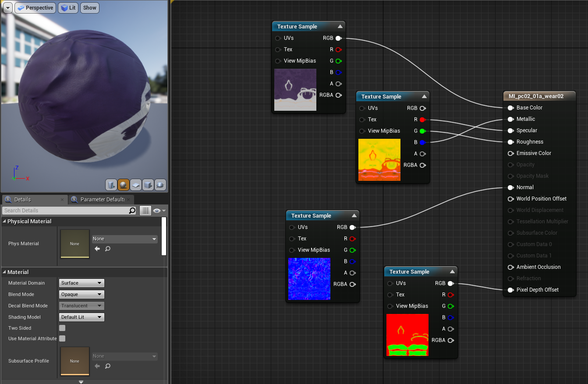The width and height of the screenshot is (588, 384).
Task: Close the Parameter Defaults tab
Action: (x=129, y=200)
